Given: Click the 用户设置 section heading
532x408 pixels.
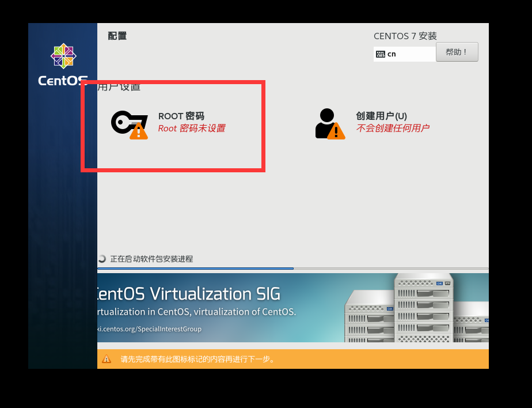Looking at the screenshot, I should pos(119,87).
